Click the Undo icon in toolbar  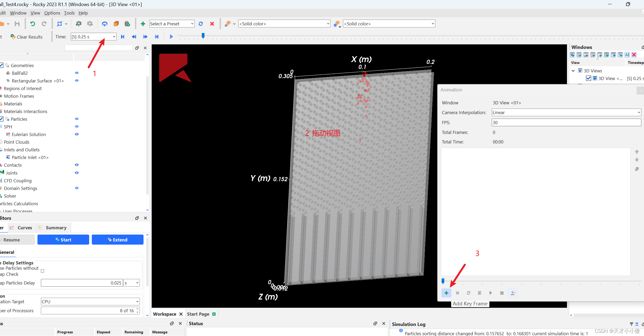[x=33, y=24]
